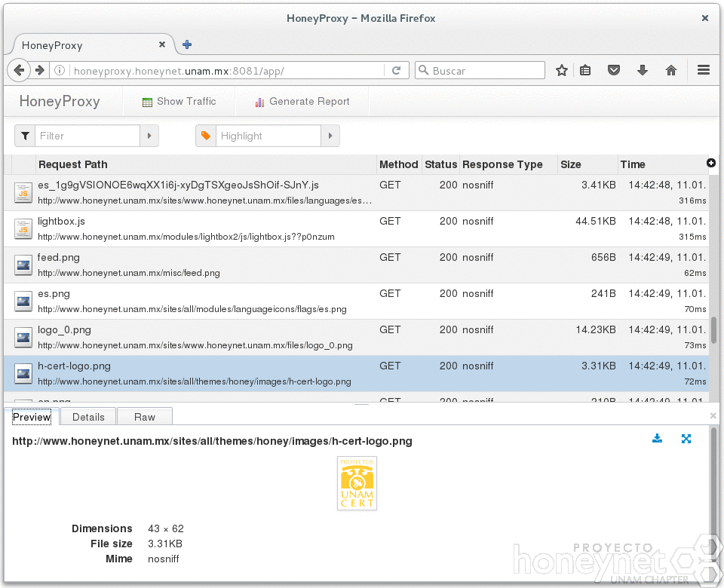The image size is (724, 588).
Task: Open a new tab with plus icon
Action: [x=187, y=44]
